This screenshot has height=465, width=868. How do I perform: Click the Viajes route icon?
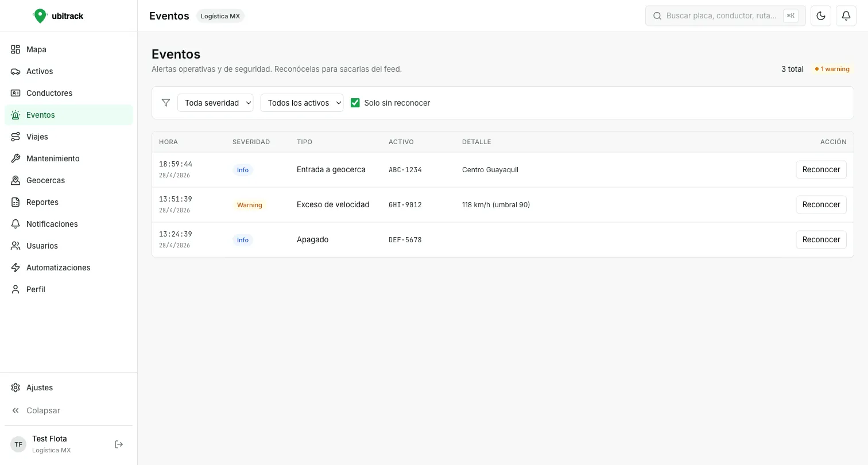(15, 137)
